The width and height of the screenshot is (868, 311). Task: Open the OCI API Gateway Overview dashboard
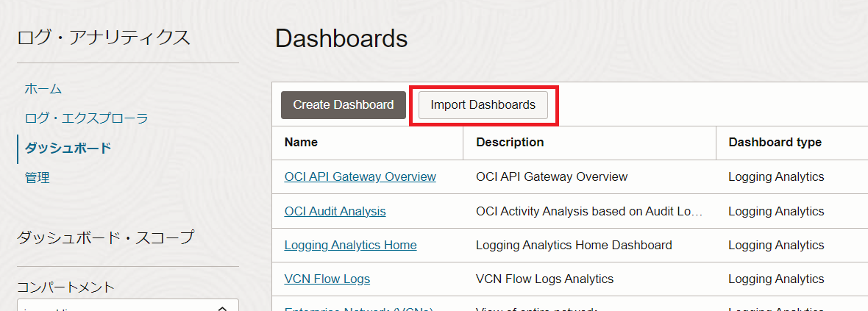[x=360, y=177]
